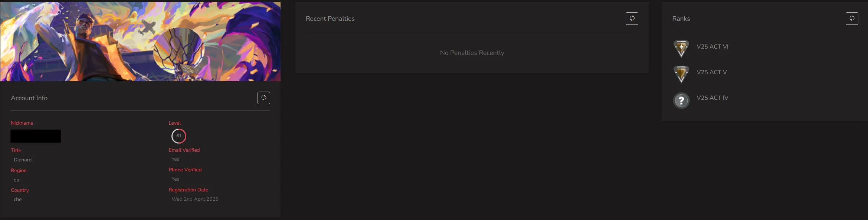Screen dimensions: 868x220
Task: Click the hidden Nickname field
Action: 36,136
